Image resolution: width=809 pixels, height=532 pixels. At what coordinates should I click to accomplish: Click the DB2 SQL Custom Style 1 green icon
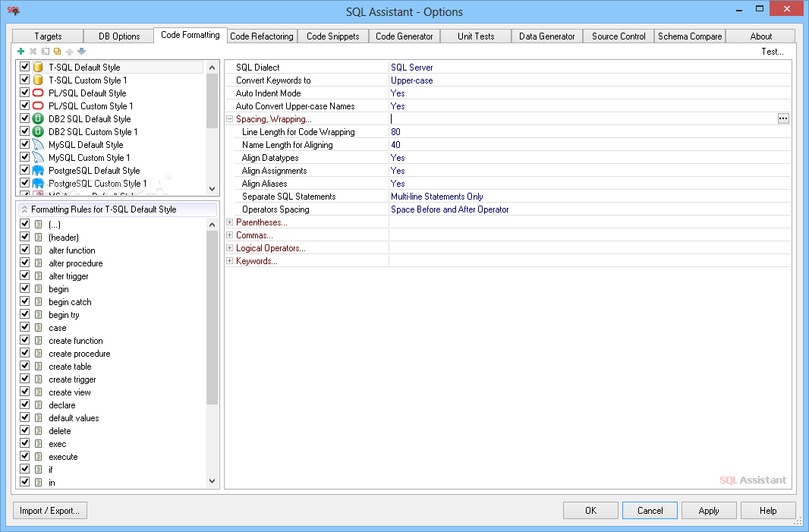38,131
